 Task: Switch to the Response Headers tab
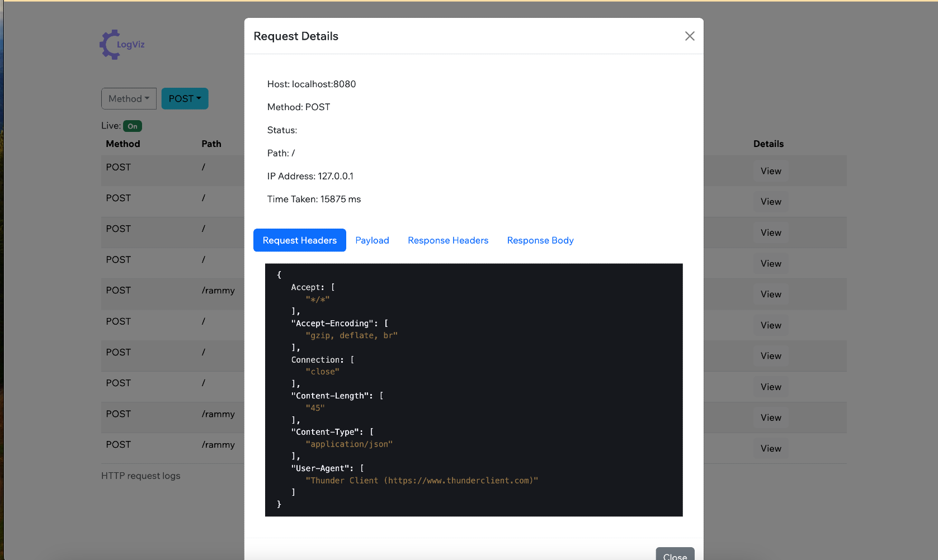tap(447, 240)
